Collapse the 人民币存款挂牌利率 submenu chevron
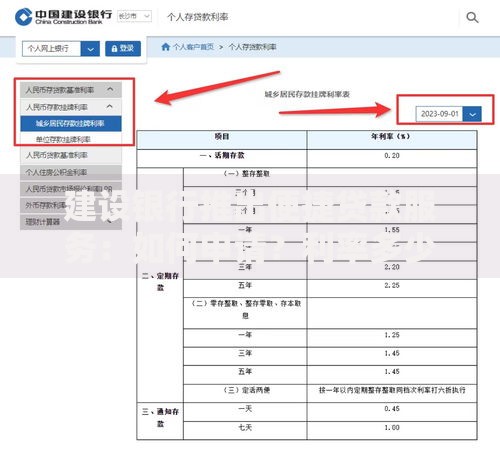The width and height of the screenshot is (500, 453). 109,106
